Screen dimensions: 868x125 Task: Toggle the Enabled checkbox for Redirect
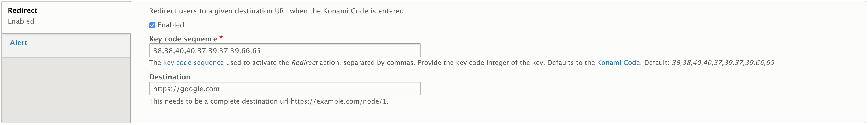pyautogui.click(x=152, y=25)
